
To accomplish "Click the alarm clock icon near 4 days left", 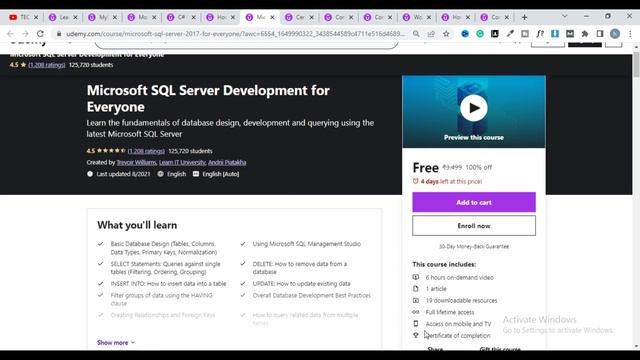I will [x=416, y=181].
